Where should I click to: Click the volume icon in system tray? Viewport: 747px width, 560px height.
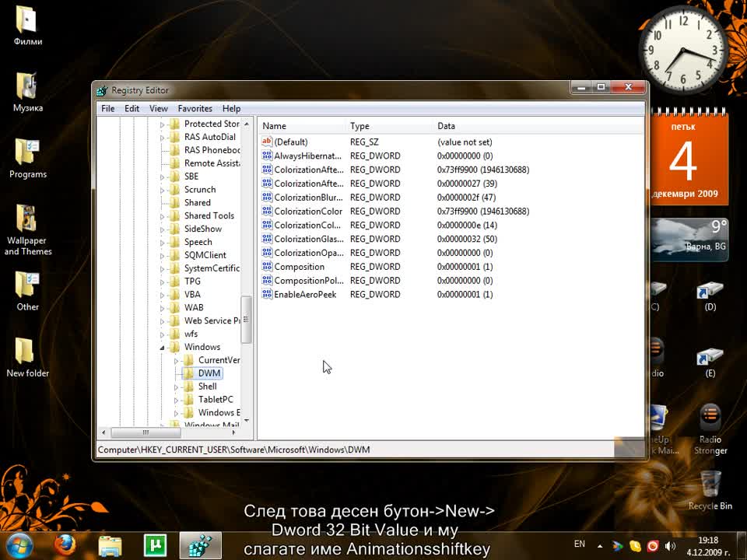670,546
